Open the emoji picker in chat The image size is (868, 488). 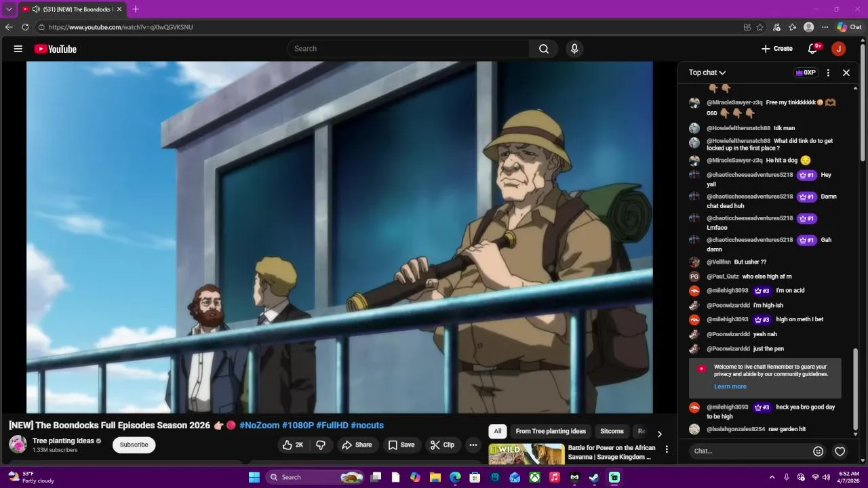click(818, 451)
